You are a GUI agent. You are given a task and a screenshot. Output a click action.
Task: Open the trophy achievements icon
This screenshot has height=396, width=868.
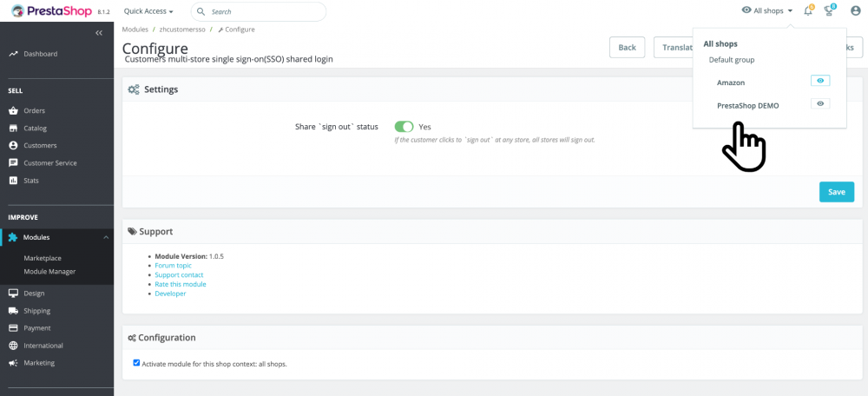tap(830, 11)
